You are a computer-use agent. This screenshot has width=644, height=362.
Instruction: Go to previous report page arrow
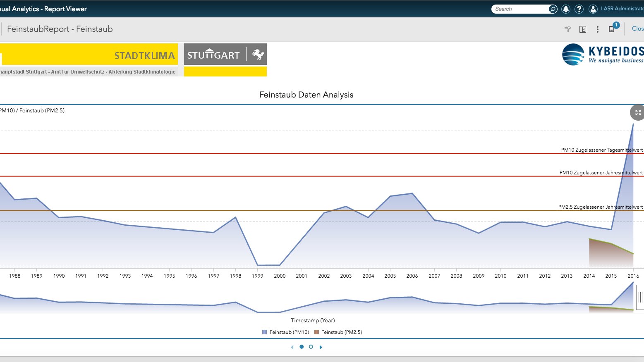[292, 347]
